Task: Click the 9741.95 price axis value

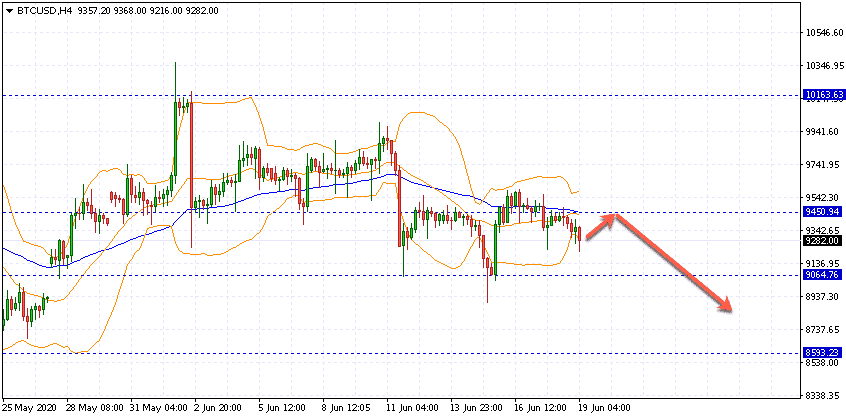Action: [824, 164]
